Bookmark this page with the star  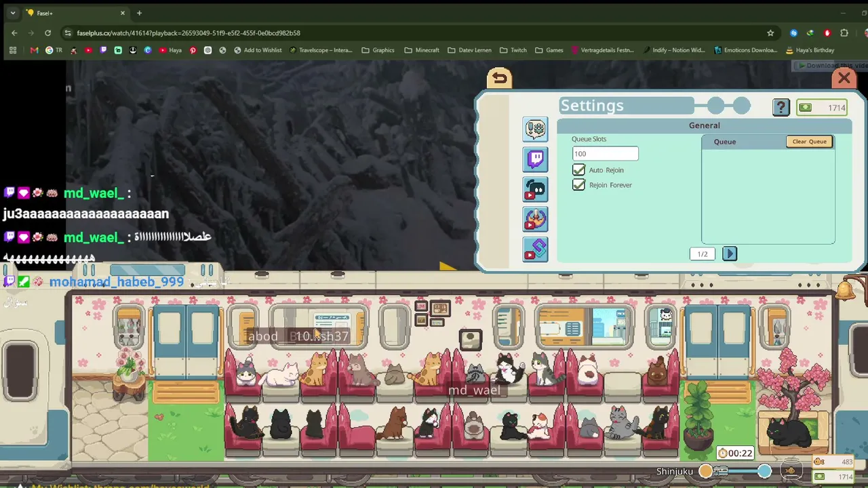pyautogui.click(x=770, y=33)
